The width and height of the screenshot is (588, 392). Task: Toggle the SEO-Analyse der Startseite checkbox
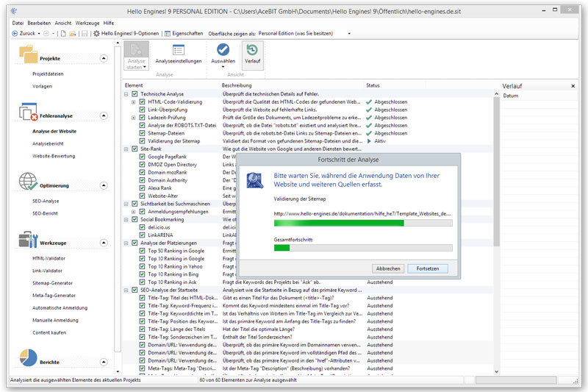click(135, 290)
